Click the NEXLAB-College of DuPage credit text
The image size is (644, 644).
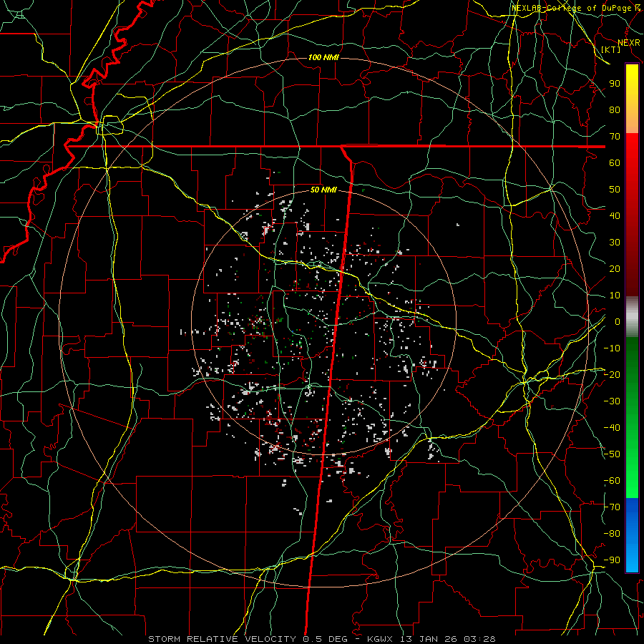pyautogui.click(x=575, y=8)
